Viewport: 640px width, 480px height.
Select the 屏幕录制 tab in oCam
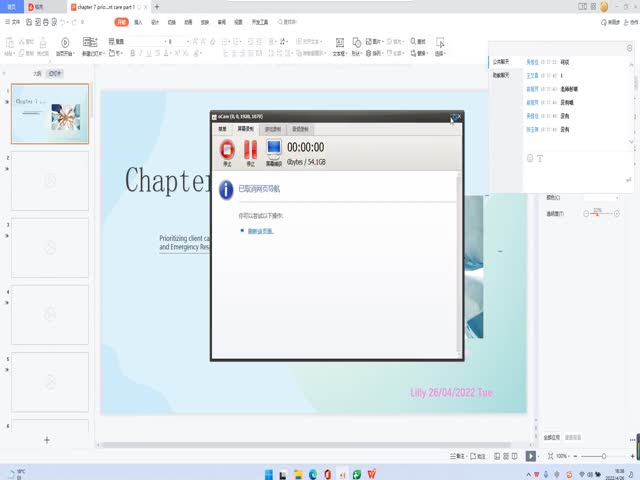(246, 129)
